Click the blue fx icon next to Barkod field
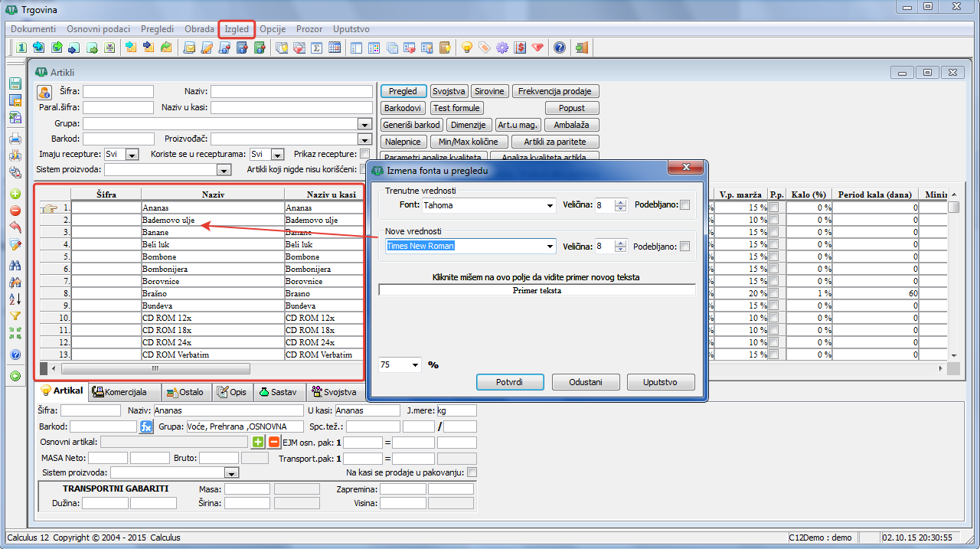 point(146,426)
